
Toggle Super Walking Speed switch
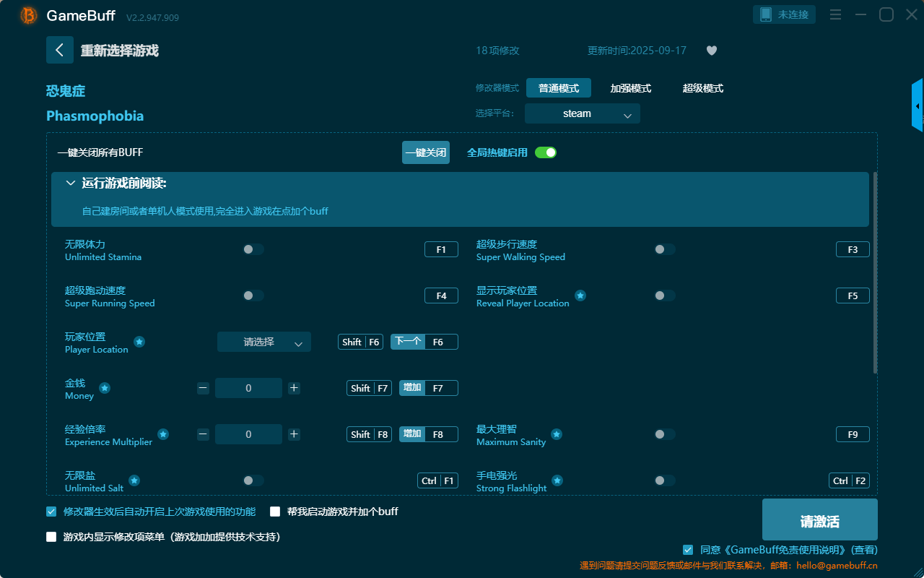click(665, 249)
